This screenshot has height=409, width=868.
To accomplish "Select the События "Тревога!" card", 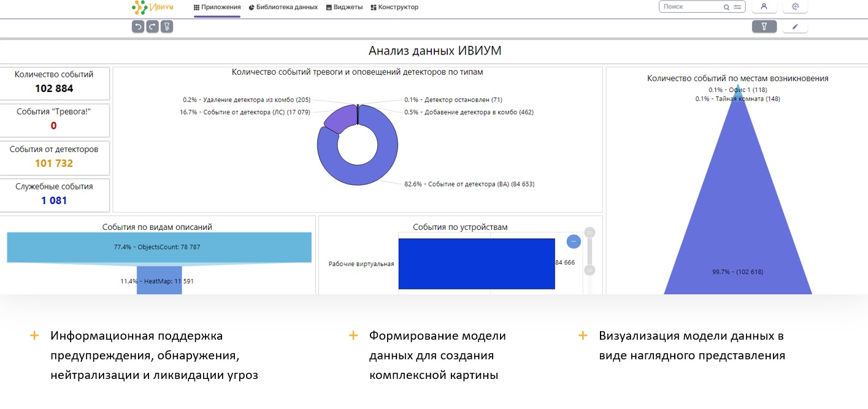I will [x=54, y=120].
